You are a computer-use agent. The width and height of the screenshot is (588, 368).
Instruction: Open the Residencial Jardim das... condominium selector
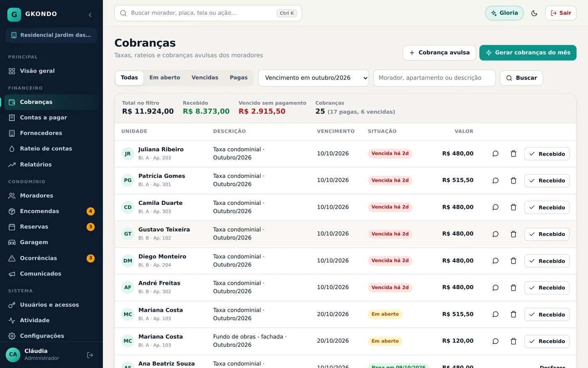tap(51, 35)
